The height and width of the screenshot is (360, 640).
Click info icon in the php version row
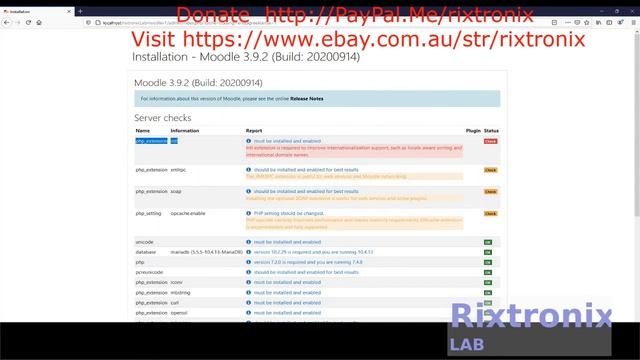[248, 262]
